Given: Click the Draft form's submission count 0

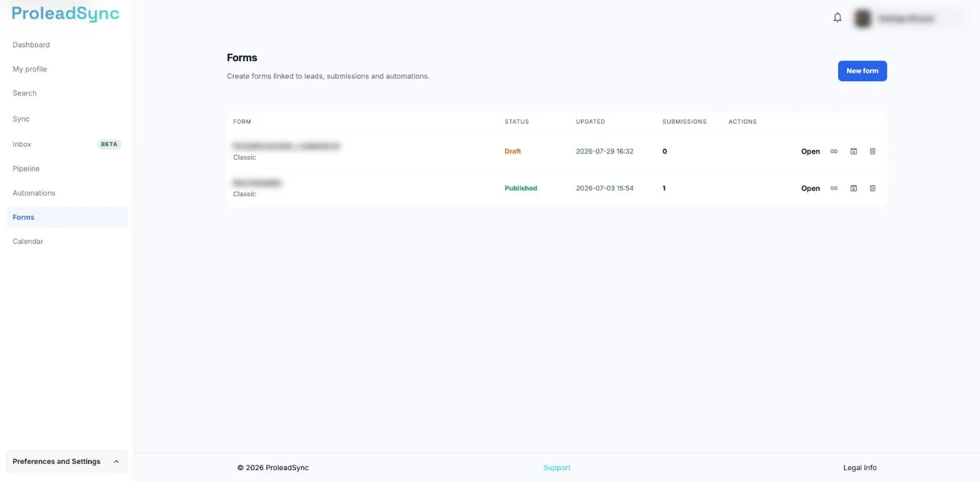Looking at the screenshot, I should (x=664, y=152).
